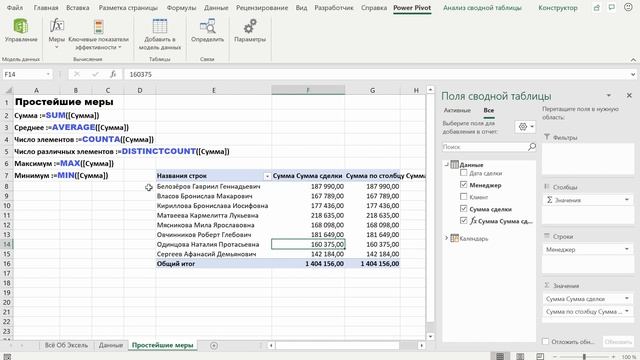Switch to Normal view in status bar
This screenshot has width=640, height=360.
[500, 356]
